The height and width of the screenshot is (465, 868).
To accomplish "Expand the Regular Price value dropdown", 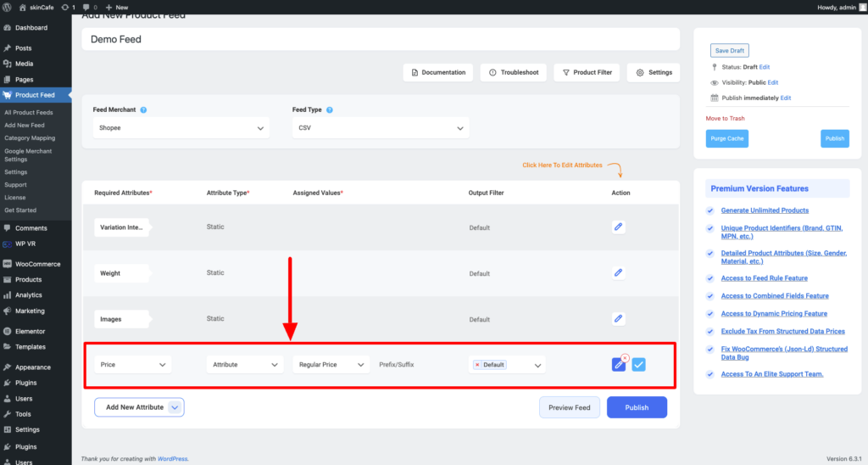I will coord(331,365).
